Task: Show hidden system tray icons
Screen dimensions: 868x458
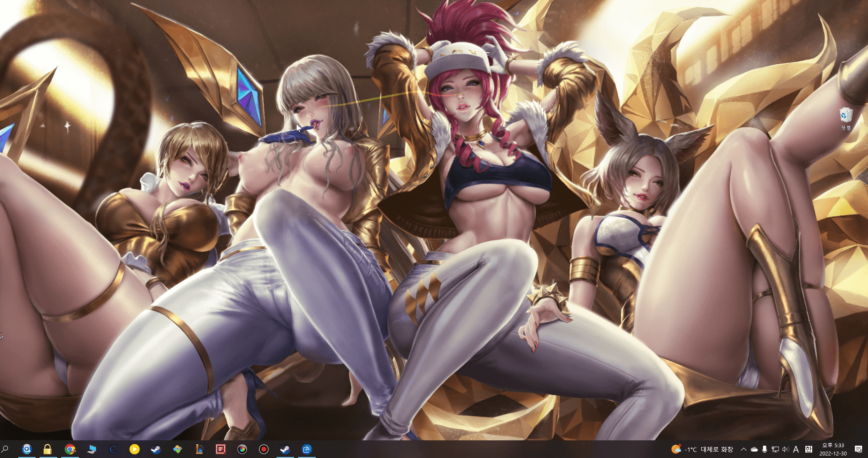Action: point(744,449)
